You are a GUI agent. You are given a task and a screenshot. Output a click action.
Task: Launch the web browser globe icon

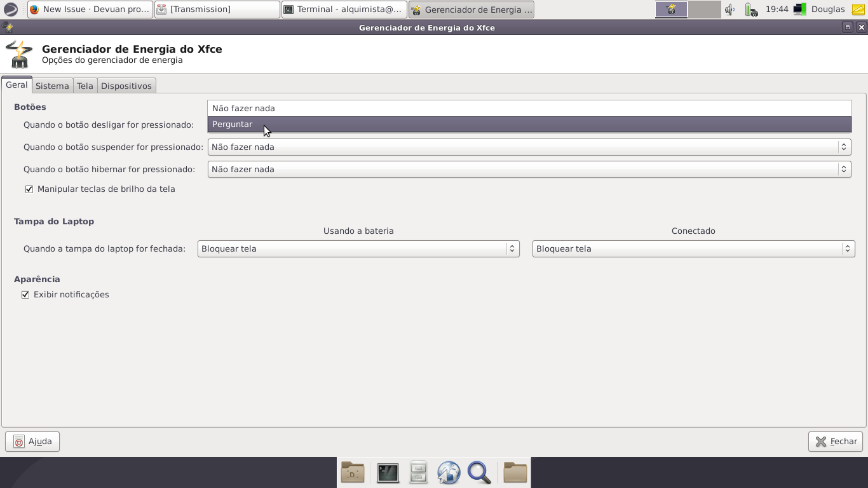click(x=449, y=473)
